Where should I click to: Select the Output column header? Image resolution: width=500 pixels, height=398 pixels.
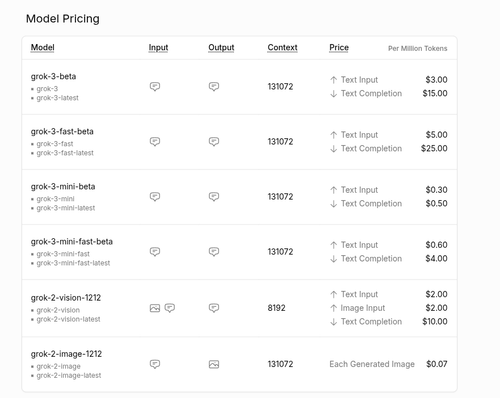(x=221, y=48)
